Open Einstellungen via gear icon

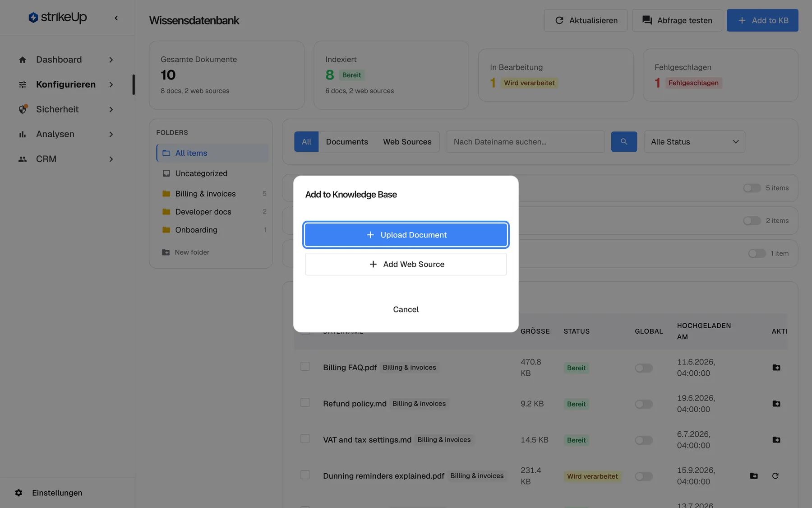point(18,493)
